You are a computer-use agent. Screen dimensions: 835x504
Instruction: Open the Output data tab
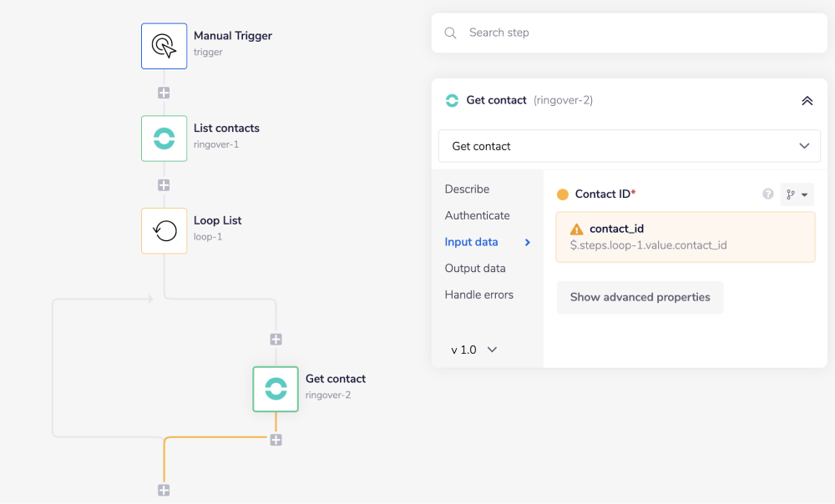pos(475,269)
